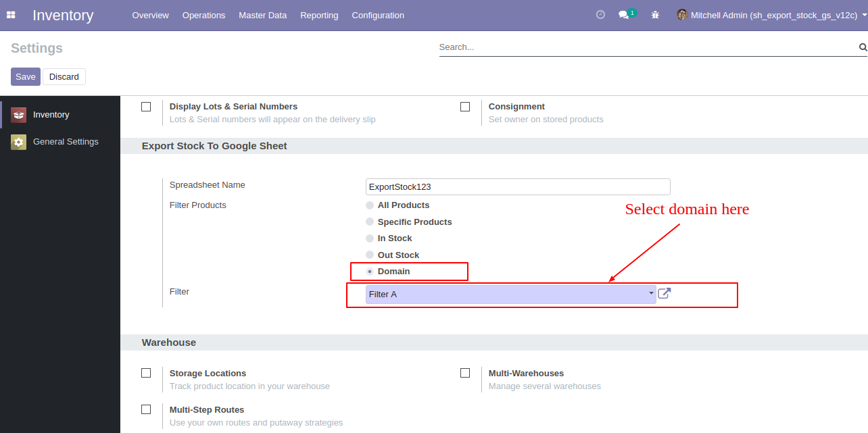Click the Storage Locations label
The height and width of the screenshot is (433, 868).
(x=208, y=373)
